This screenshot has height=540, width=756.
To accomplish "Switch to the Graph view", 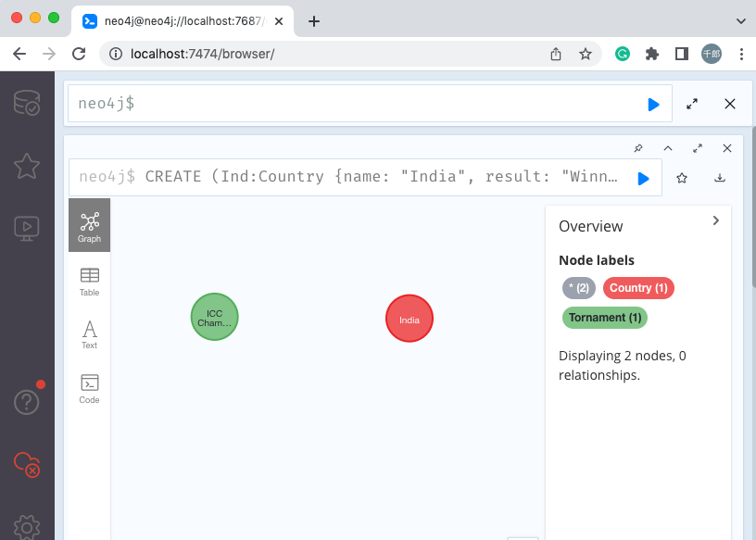I will [x=89, y=225].
